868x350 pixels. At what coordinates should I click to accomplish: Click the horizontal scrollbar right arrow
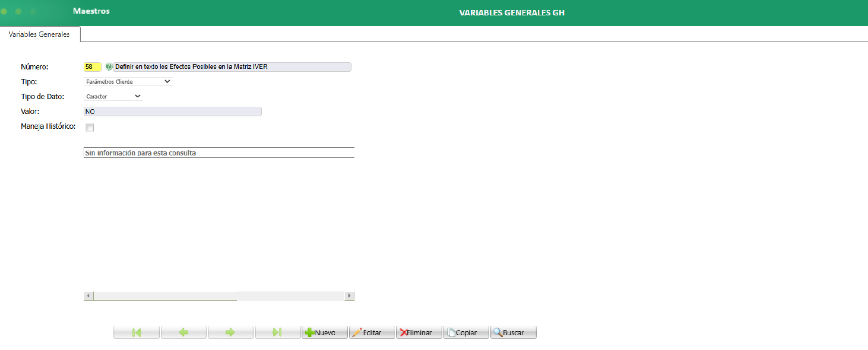[349, 296]
